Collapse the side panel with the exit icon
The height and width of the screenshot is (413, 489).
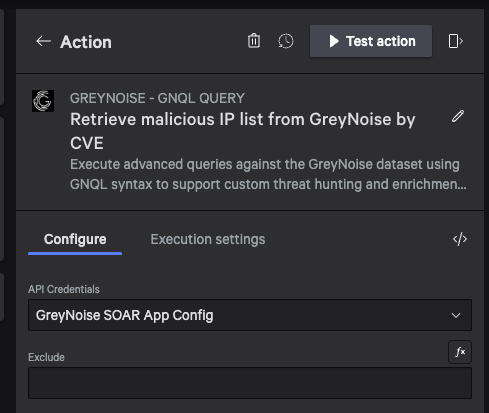[456, 41]
